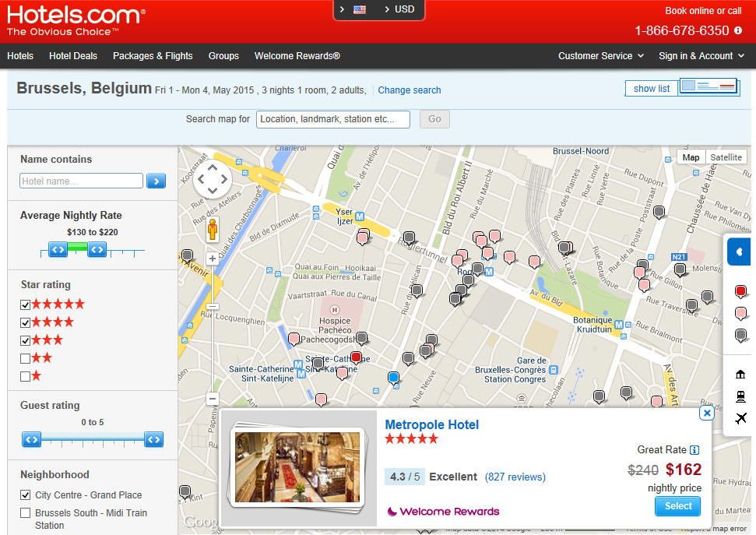Click the Hotels.com logo
This screenshot has width=756, height=535.
click(76, 21)
